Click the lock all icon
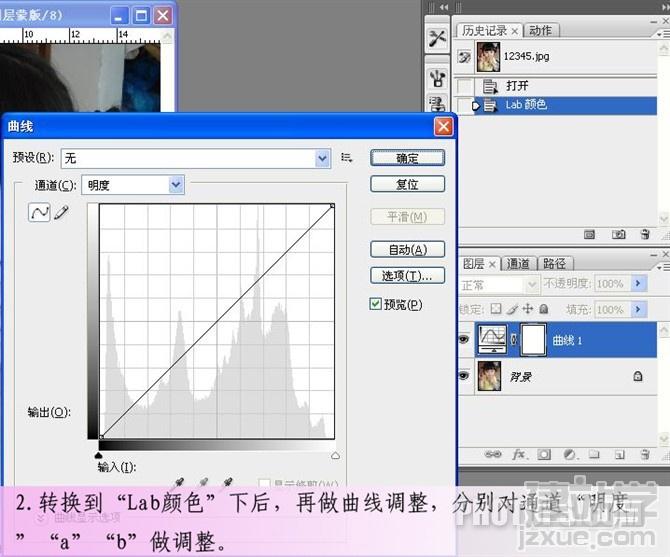This screenshot has width=670, height=557. [x=544, y=308]
